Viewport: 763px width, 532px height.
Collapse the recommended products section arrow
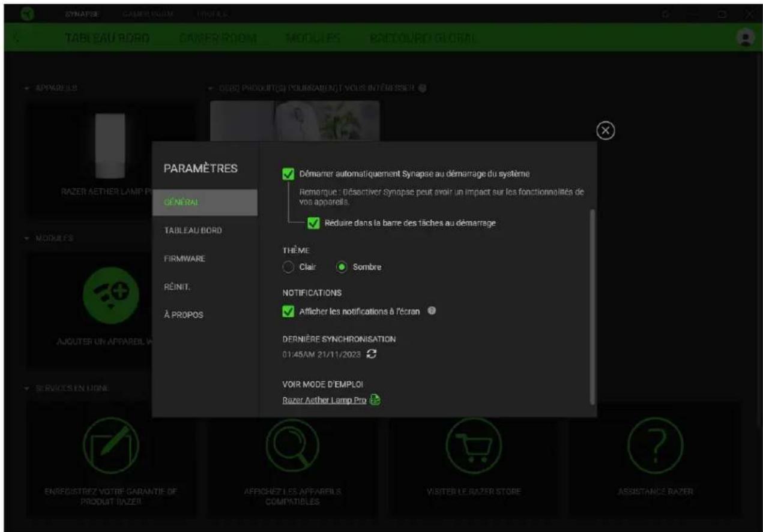[211, 88]
